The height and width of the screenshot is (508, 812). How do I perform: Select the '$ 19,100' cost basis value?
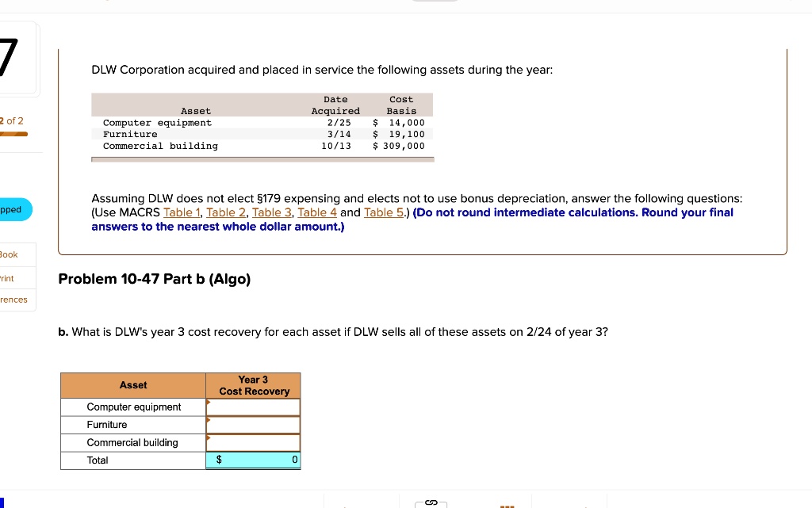(x=399, y=135)
